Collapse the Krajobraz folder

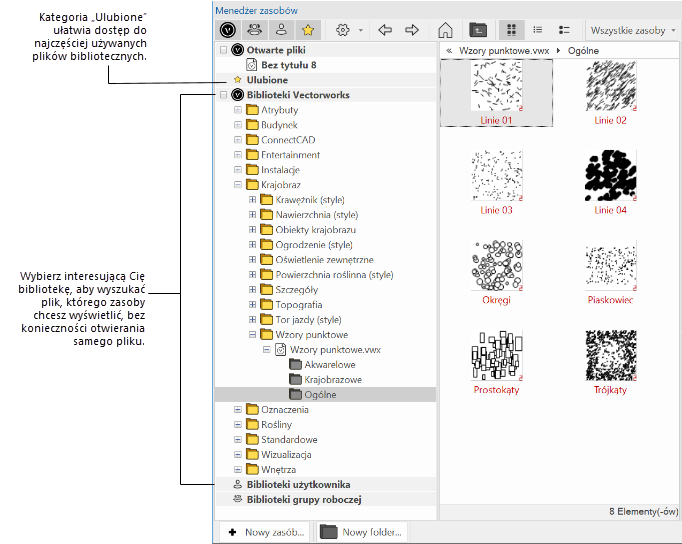[238, 185]
